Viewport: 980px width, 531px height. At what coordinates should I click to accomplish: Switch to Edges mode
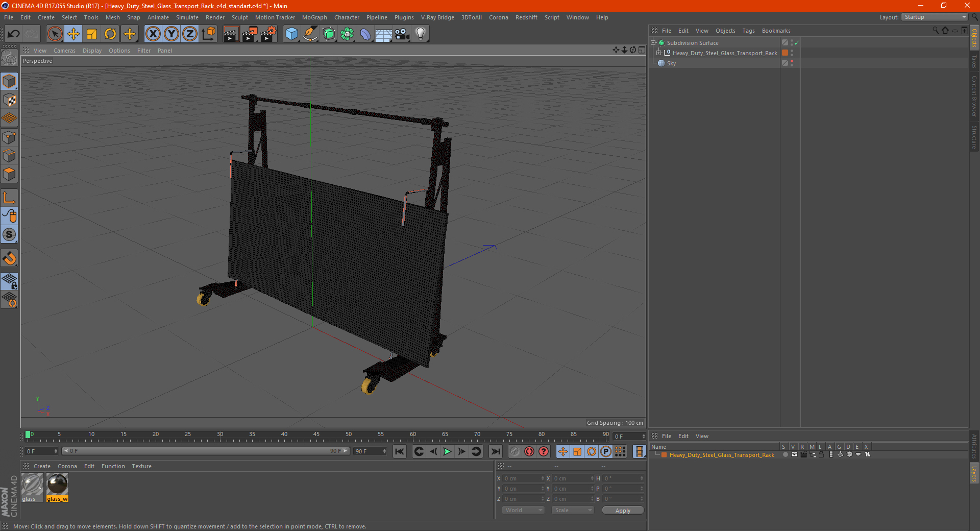9,156
